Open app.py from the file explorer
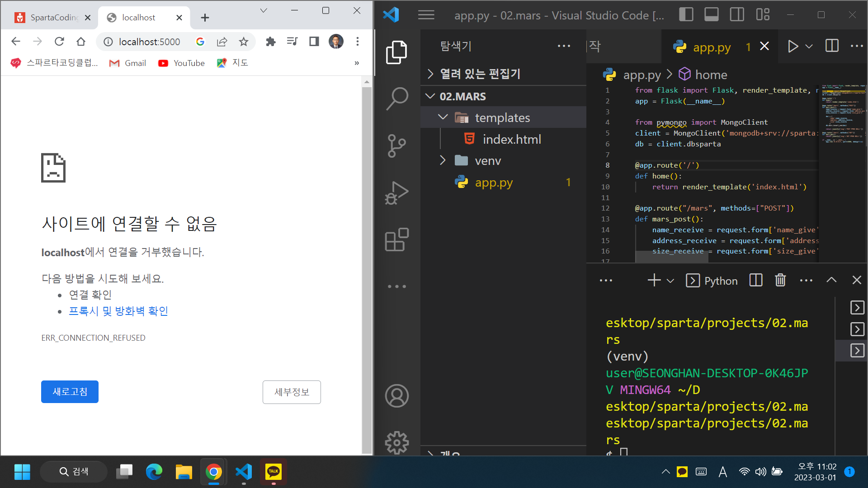868x488 pixels. pyautogui.click(x=503, y=182)
